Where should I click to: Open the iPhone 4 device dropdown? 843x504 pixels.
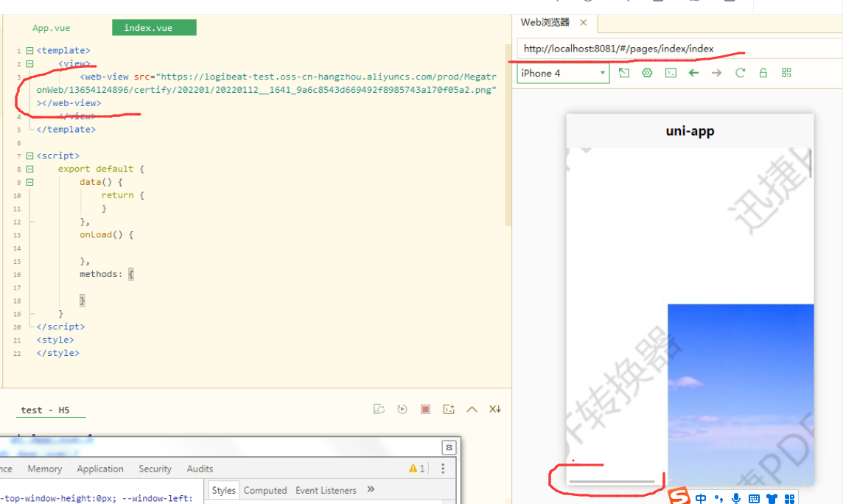coord(563,73)
